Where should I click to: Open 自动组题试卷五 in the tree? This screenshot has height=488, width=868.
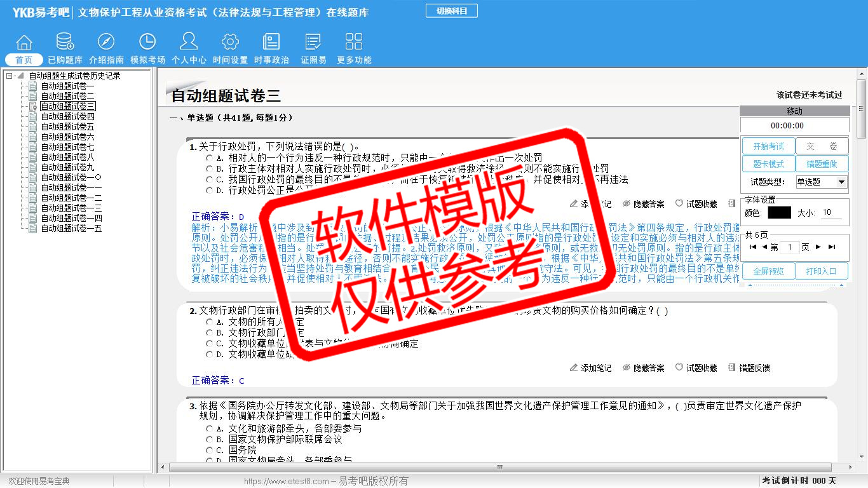[x=67, y=126]
